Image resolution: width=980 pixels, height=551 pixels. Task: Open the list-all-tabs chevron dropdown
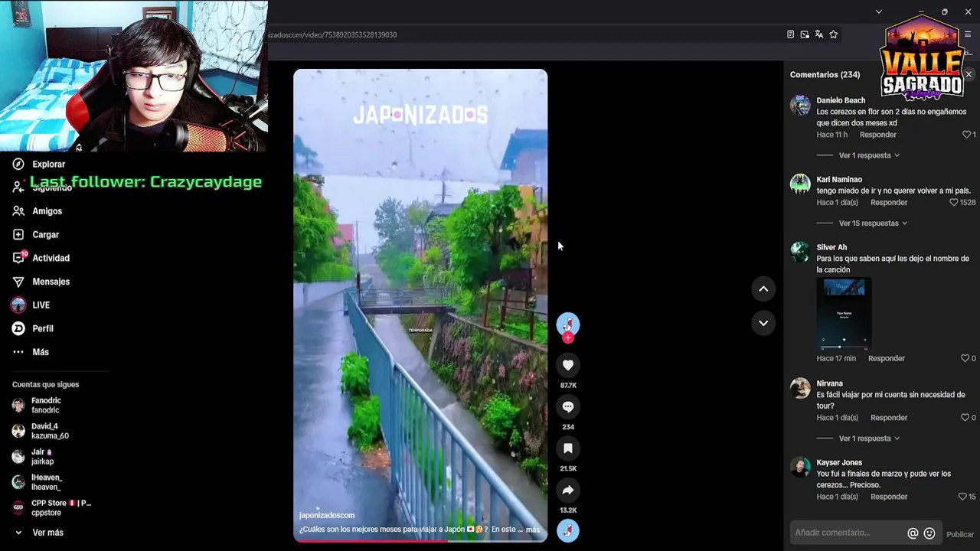pos(878,11)
